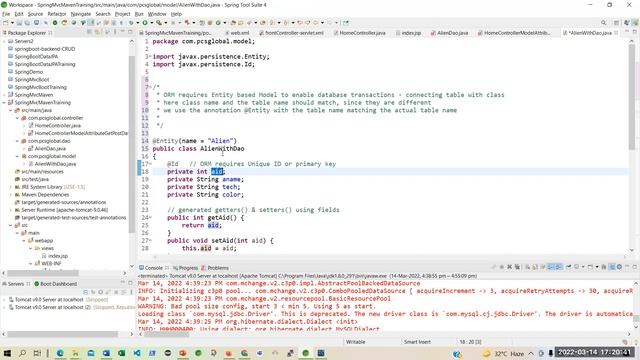Open the File menu
640x360 pixels.
coord(6,14)
